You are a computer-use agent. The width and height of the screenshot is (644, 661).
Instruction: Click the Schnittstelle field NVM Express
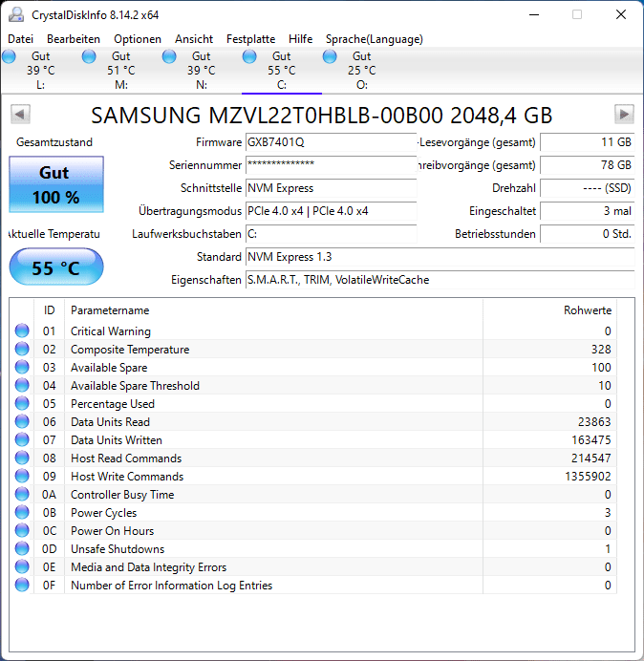click(331, 188)
